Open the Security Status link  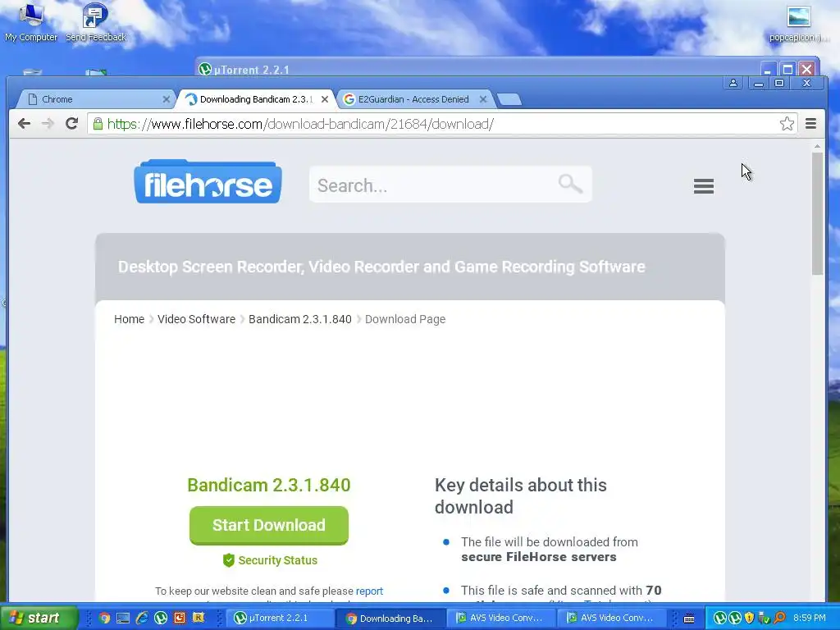coord(277,560)
